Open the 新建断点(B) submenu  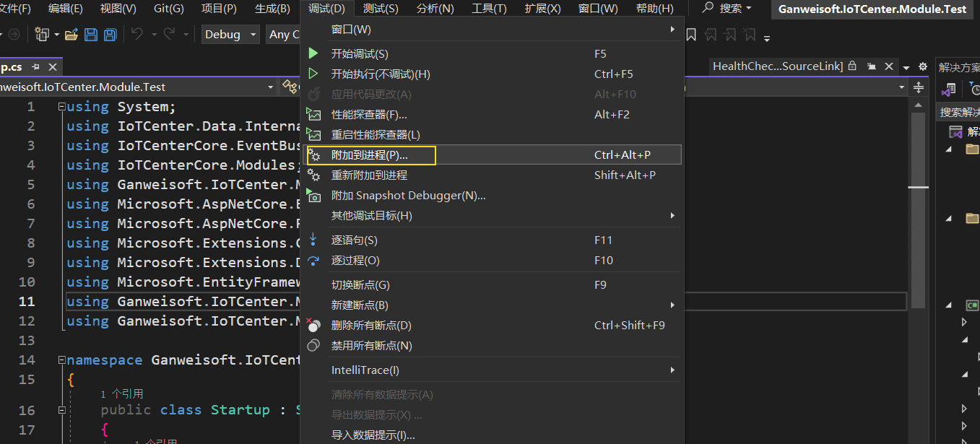click(x=493, y=305)
